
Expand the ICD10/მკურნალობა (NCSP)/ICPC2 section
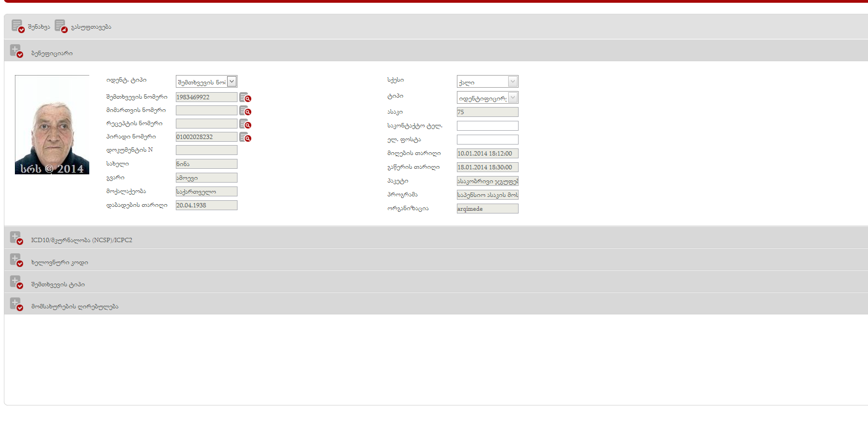(x=16, y=238)
